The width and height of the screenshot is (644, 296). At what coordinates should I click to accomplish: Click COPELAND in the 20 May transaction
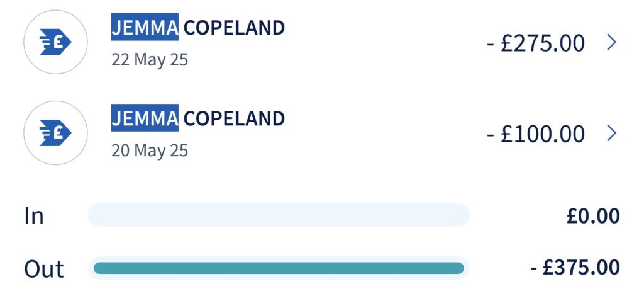tap(234, 118)
